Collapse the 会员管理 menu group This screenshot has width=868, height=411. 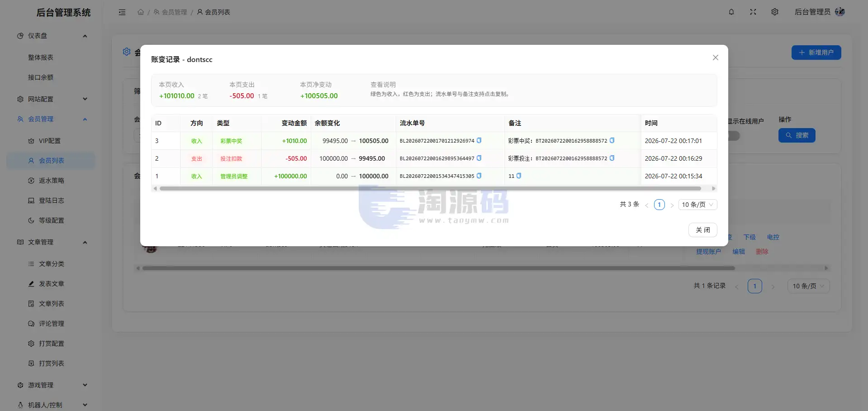(51, 119)
